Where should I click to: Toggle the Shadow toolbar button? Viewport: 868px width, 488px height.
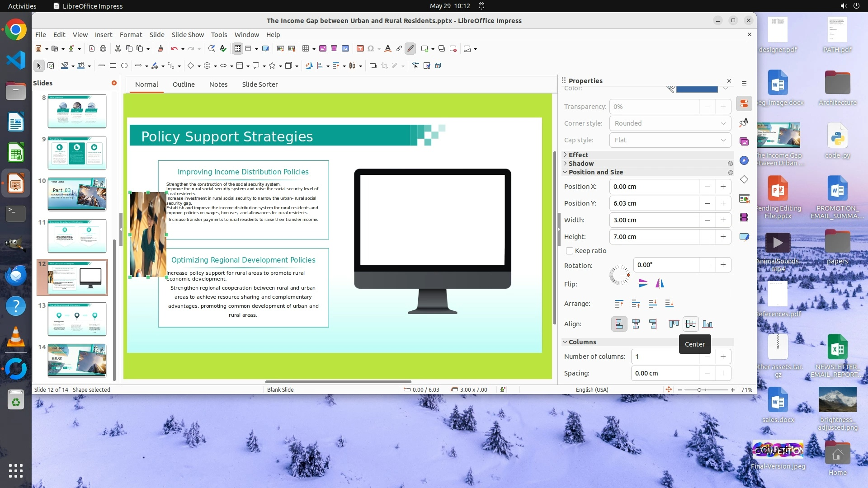coord(373,66)
